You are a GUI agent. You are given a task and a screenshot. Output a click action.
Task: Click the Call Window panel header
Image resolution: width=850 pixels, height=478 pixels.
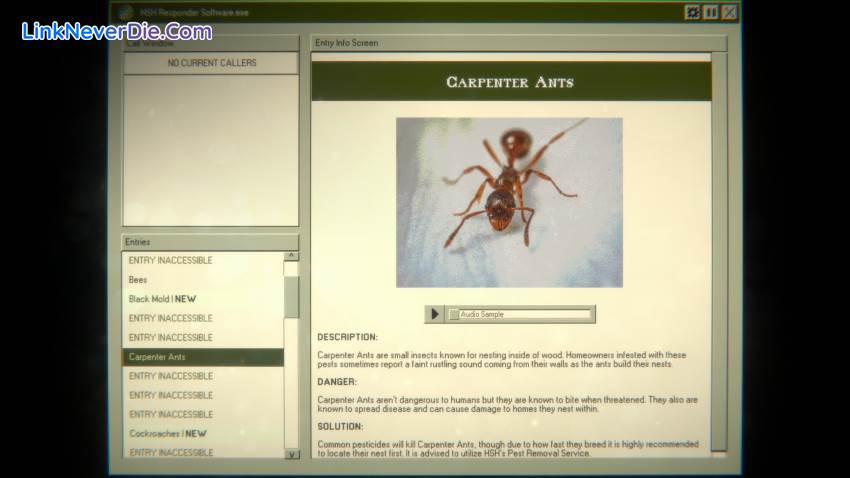210,43
